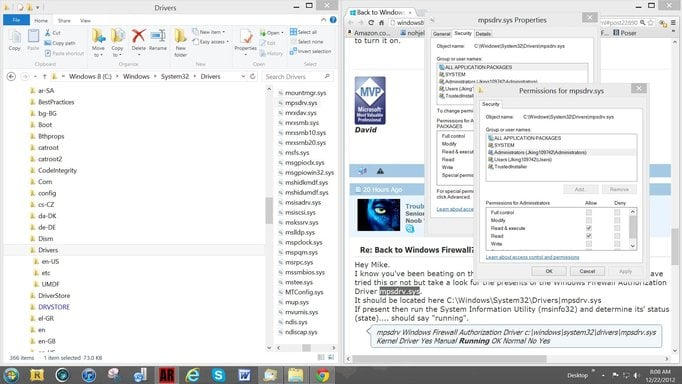Tick the Allow checkbox for Write
Viewport: 682px width, 384px height.
point(588,244)
